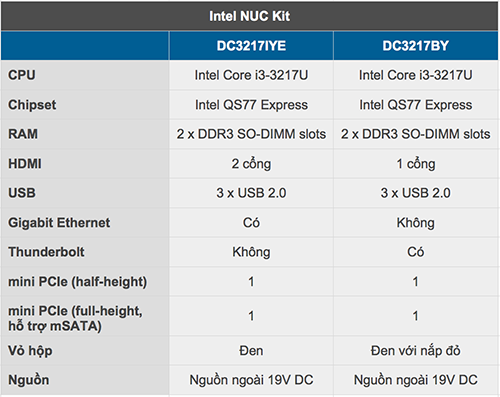The image size is (500, 397).
Task: Click the Chipset row label
Action: pyautogui.click(x=32, y=105)
